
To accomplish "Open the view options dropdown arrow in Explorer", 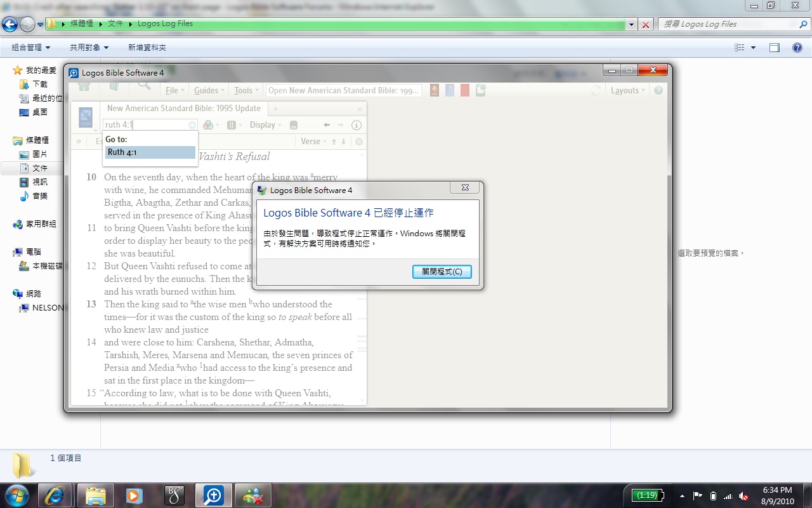I will [x=753, y=48].
